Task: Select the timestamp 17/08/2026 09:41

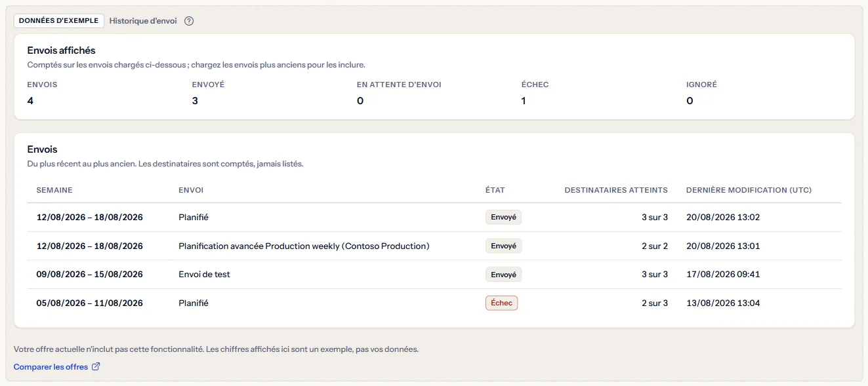Action: coord(723,275)
